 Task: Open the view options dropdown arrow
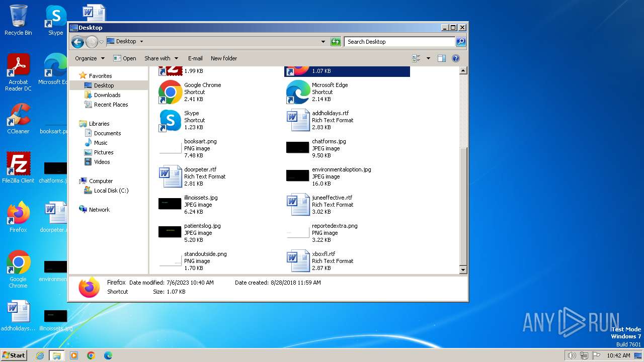point(428,58)
